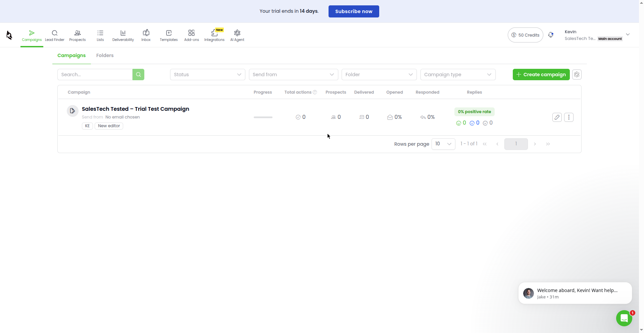Screen dimensions: 644x333
Task: Click the 0% positive rate badge
Action: click(x=474, y=112)
